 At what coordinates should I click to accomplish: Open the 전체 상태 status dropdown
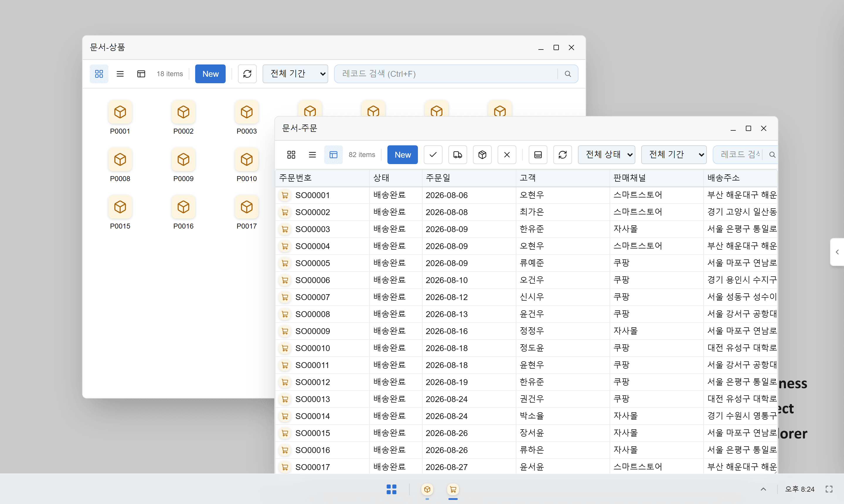click(607, 154)
